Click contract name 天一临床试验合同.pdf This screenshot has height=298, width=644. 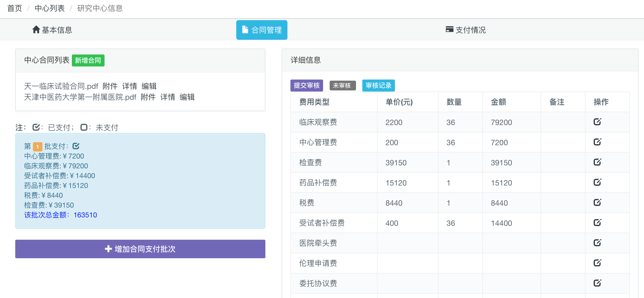61,86
